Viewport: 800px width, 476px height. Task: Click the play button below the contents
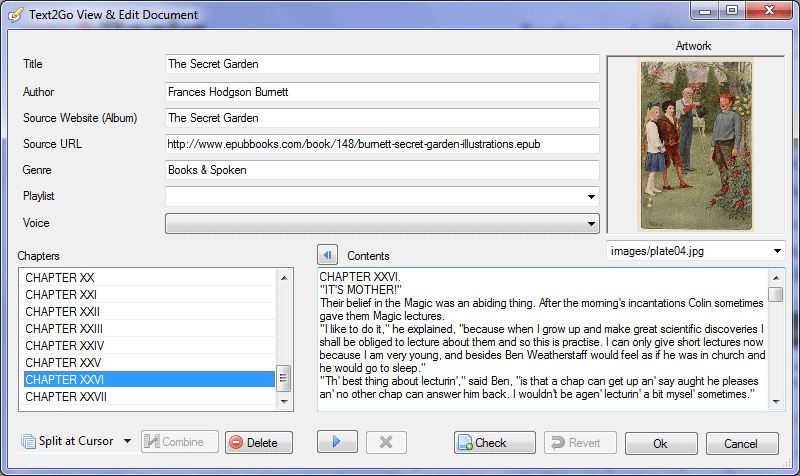coord(337,442)
